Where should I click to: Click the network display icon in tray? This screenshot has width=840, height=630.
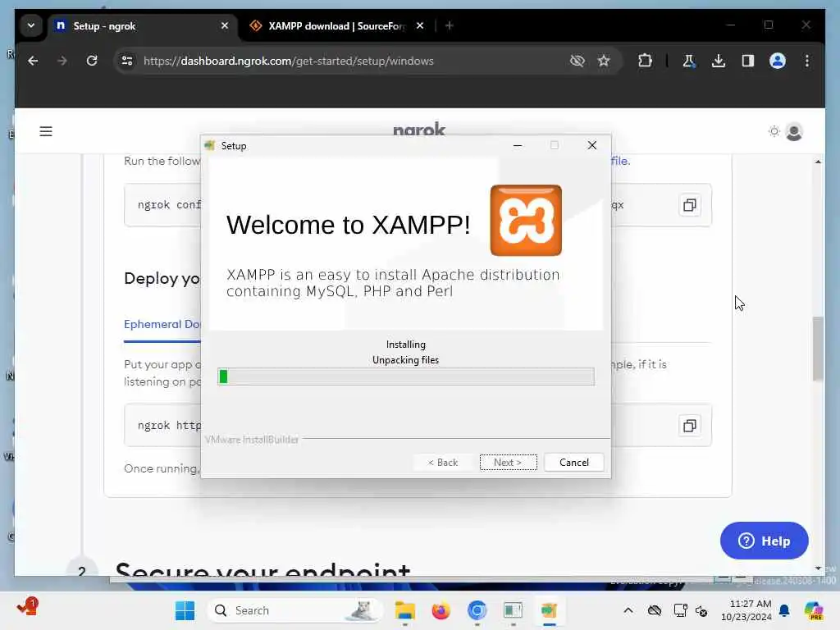tap(680, 610)
